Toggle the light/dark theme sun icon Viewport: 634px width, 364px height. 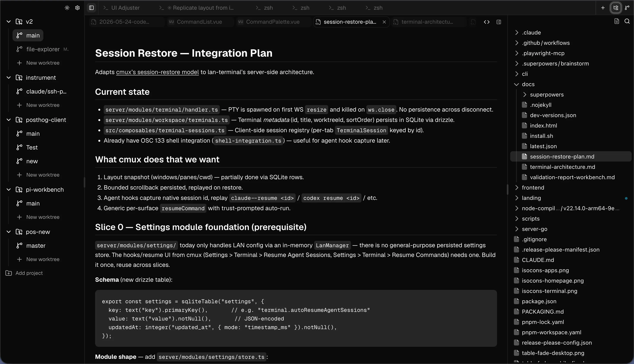[67, 8]
